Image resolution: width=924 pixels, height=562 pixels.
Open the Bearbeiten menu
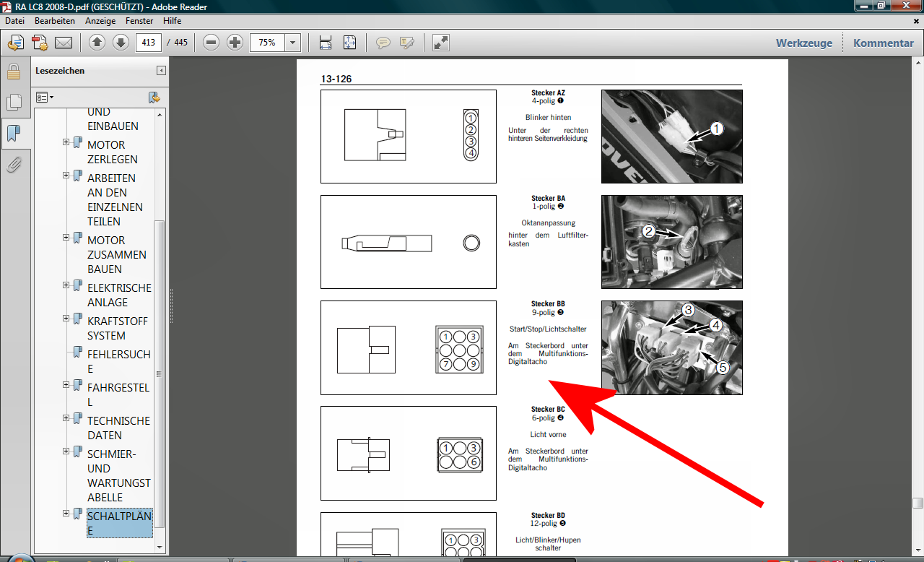(x=55, y=21)
